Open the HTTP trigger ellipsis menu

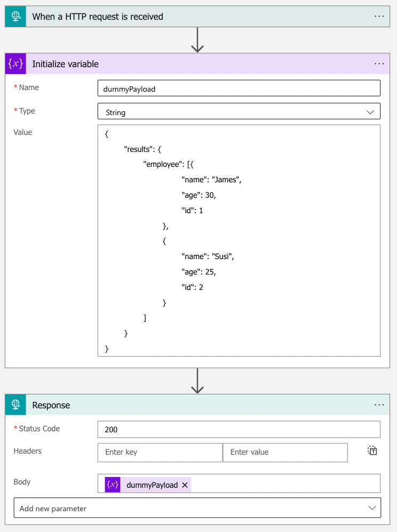[x=379, y=16]
